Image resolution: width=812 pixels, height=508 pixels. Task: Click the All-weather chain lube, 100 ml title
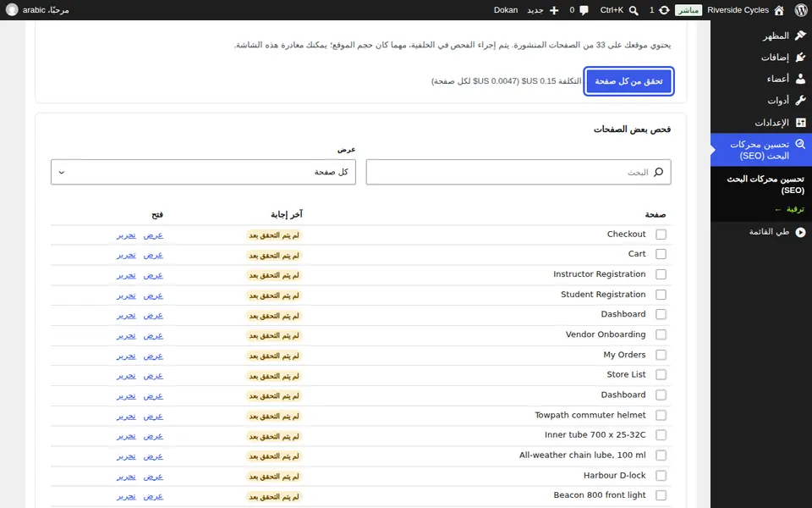click(x=583, y=456)
